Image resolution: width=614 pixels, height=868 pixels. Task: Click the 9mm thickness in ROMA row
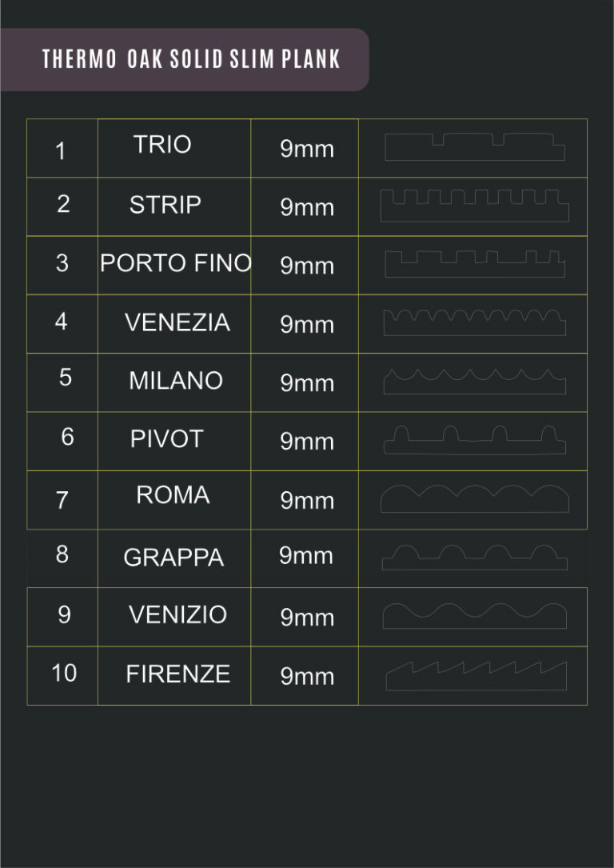(x=307, y=501)
